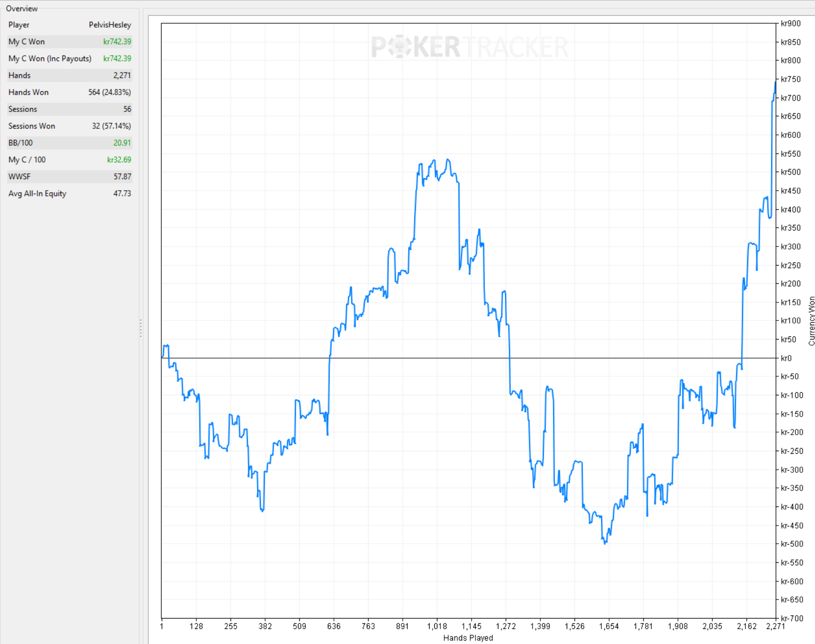Click the "kr-400" y-axis label
Image resolution: width=815 pixels, height=644 pixels.
pos(792,507)
